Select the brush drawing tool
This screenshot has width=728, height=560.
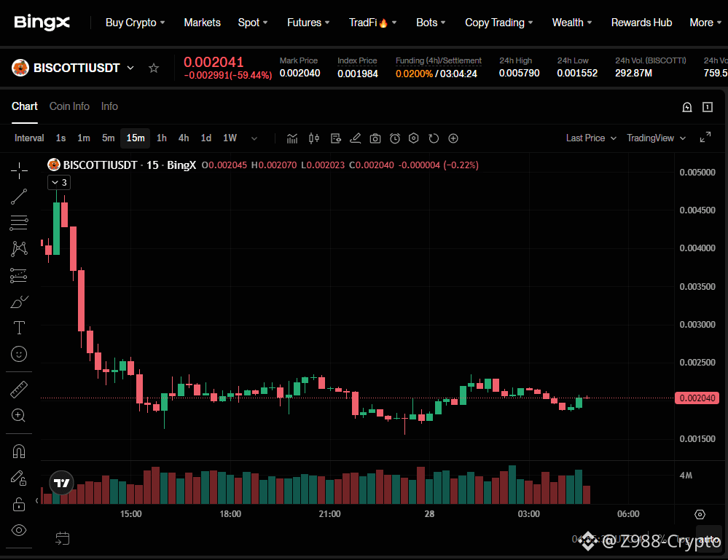(19, 301)
